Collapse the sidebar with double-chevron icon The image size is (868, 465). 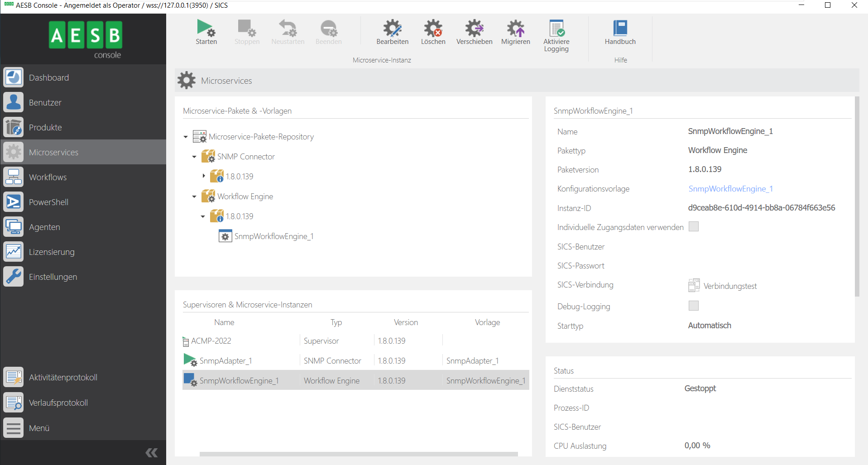(152, 452)
